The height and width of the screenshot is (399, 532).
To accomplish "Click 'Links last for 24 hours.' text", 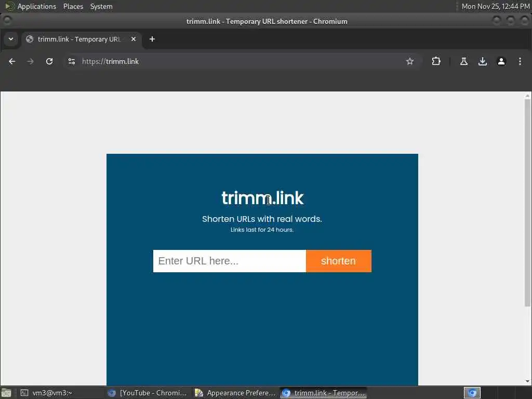I will coord(262,230).
